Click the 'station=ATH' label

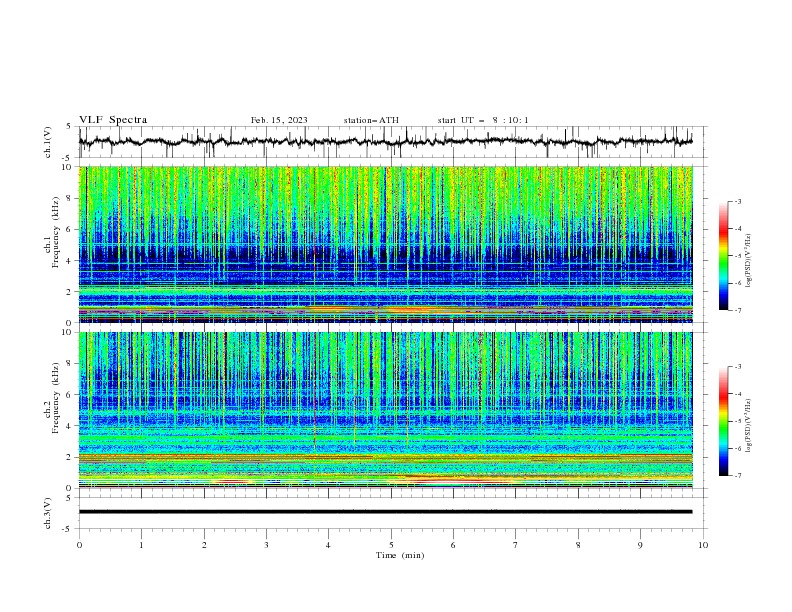coord(371,120)
